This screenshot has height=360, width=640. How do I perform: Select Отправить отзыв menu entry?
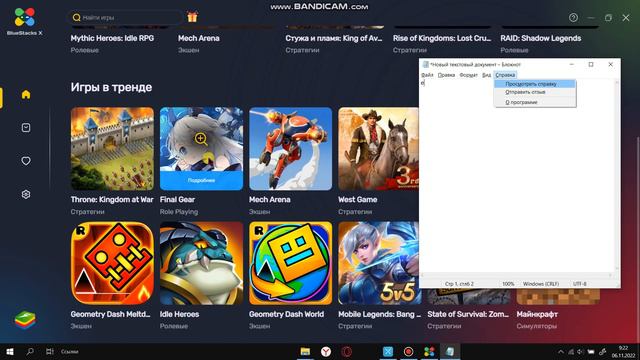coord(535,92)
